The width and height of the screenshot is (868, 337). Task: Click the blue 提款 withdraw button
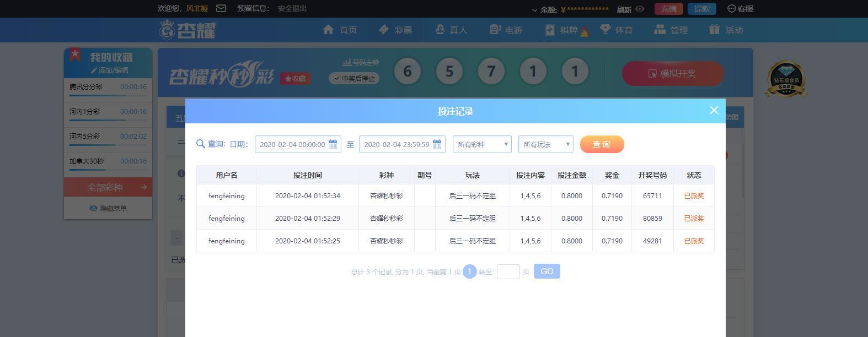(x=702, y=9)
